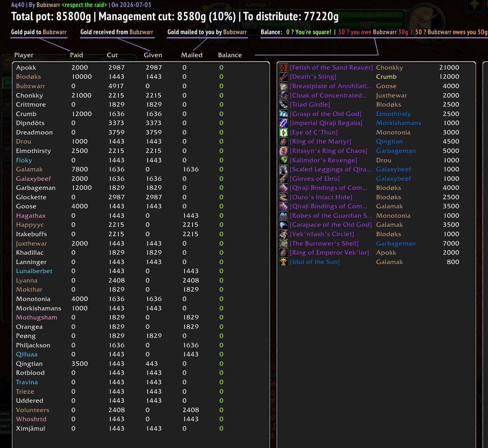Viewport: 488px width, 448px height.
Task: Click the [Gloves of Ebru] item link
Action: point(315,179)
